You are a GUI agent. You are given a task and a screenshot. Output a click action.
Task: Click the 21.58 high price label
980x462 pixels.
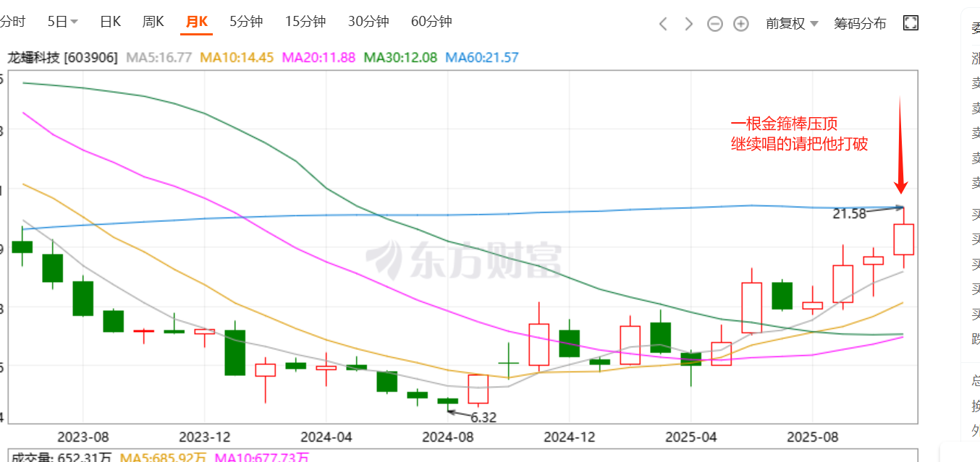pyautogui.click(x=849, y=213)
